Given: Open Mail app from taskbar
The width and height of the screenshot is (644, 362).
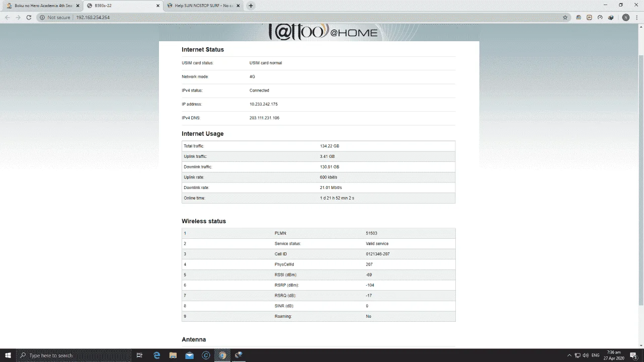Looking at the screenshot, I should point(189,355).
